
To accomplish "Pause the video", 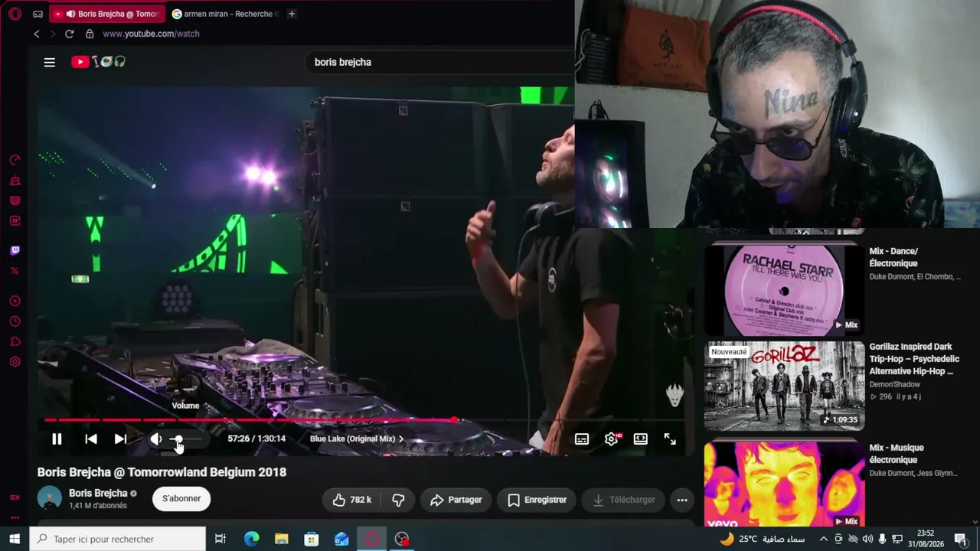I will (x=57, y=439).
